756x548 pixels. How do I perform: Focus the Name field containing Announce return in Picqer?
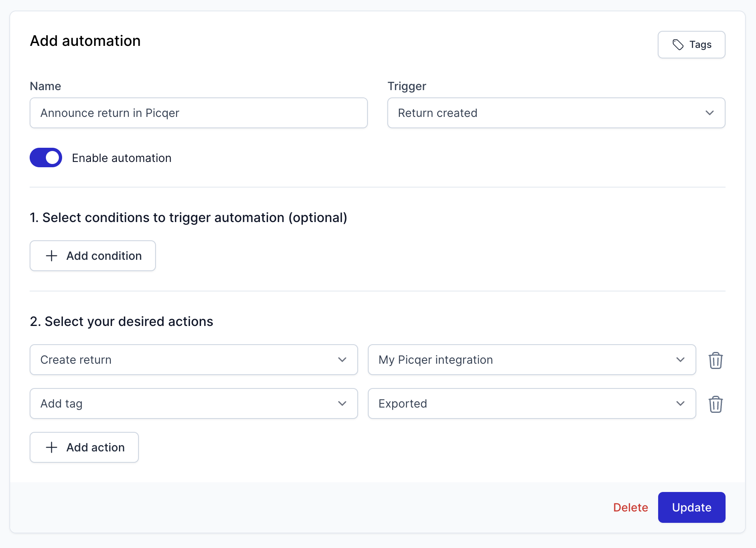(199, 113)
